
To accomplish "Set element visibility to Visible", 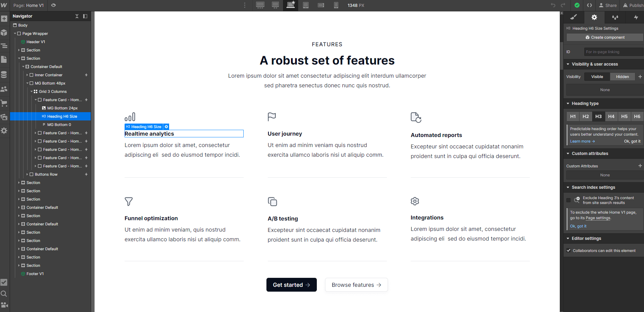I will [597, 76].
